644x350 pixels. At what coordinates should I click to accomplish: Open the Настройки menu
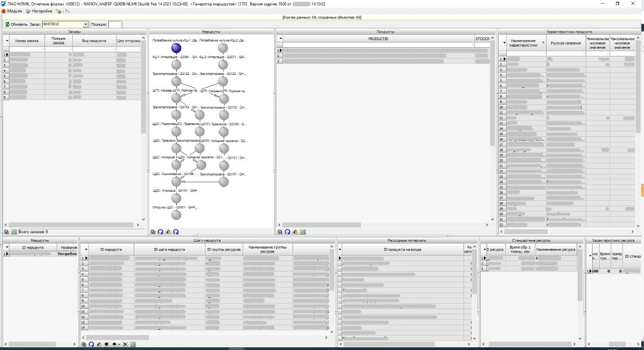(39, 11)
